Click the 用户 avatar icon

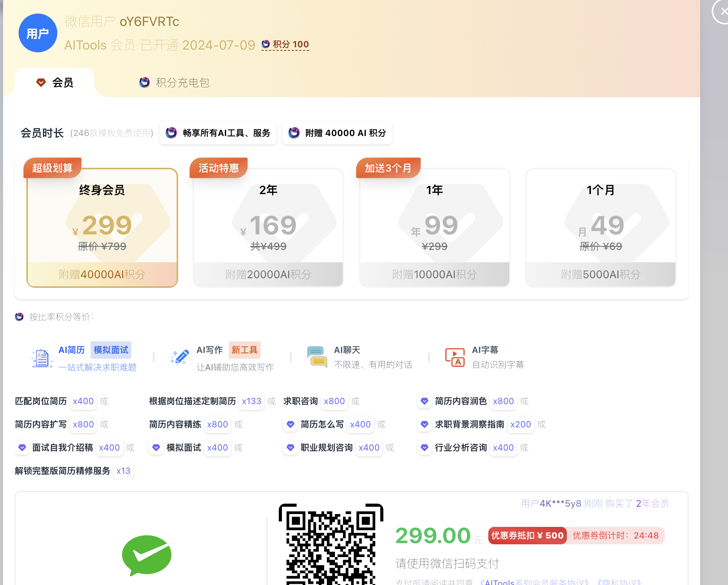[x=38, y=33]
